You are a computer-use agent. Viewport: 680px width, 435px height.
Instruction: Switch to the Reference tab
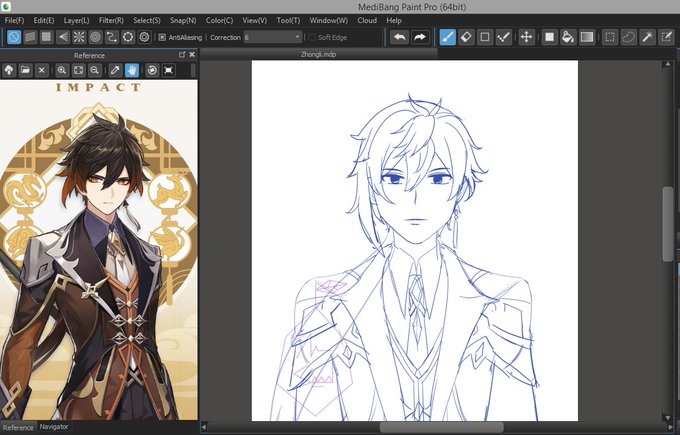[x=18, y=428]
